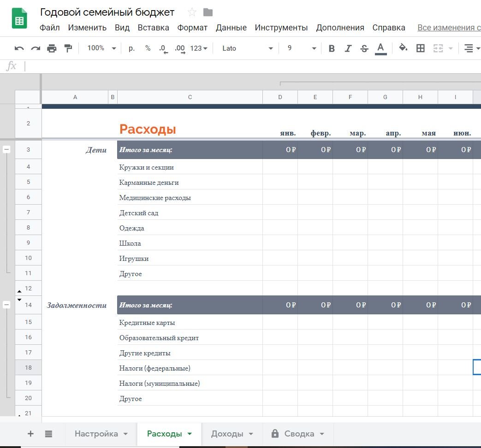481x448 pixels.
Task: Click the Налоги (муниципальные) cell
Action: click(190, 383)
